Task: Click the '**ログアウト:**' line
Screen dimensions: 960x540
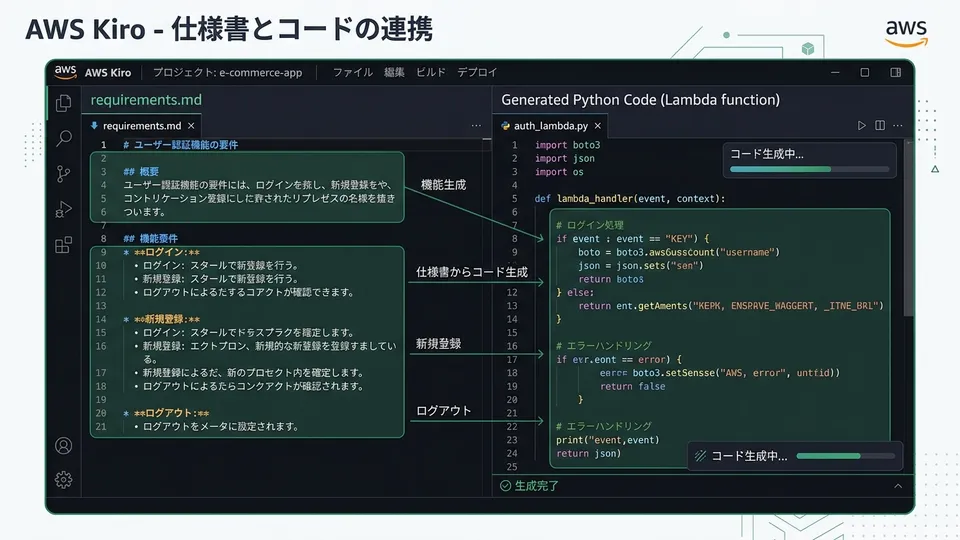Action: pyautogui.click(x=166, y=413)
